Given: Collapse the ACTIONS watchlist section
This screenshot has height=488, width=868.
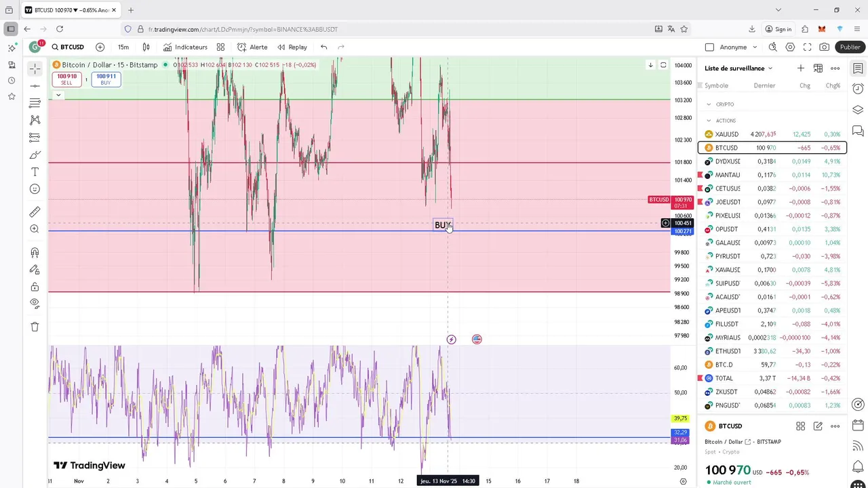Looking at the screenshot, I should [x=709, y=121].
